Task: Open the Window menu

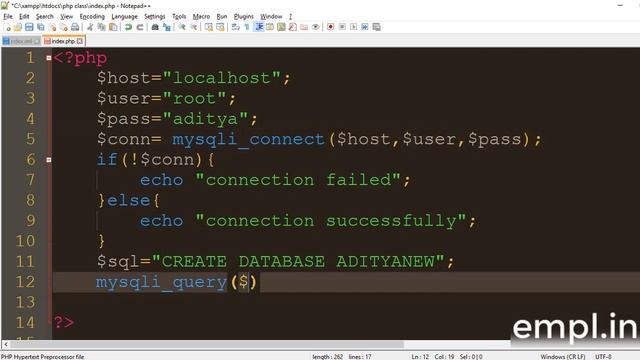Action: pos(271,16)
